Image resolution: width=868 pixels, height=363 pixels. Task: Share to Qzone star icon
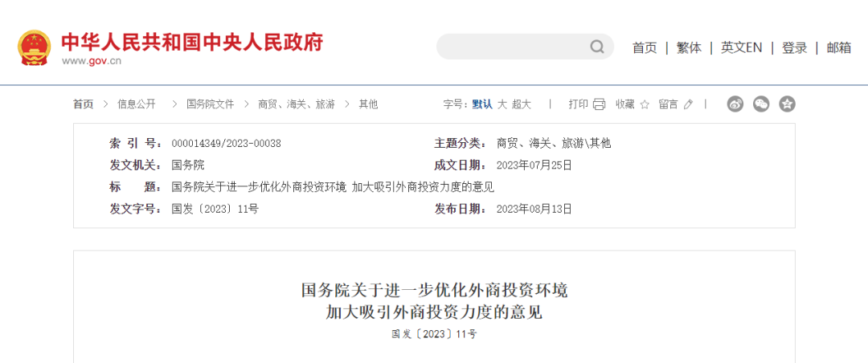coord(787,104)
